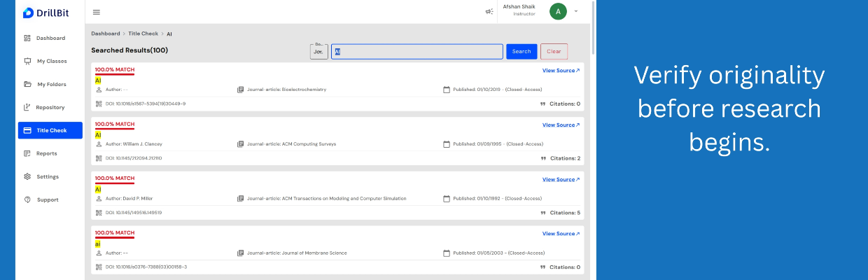Click the My Classes board icon

[x=27, y=61]
